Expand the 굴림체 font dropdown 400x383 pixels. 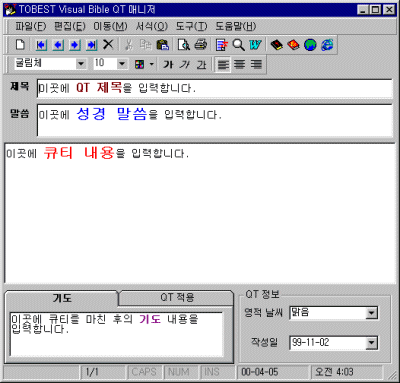(x=81, y=64)
